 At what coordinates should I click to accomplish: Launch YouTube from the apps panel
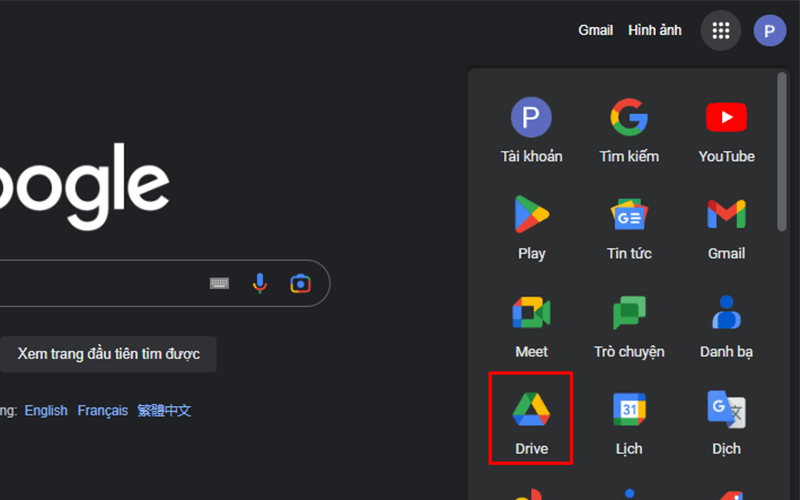click(x=727, y=131)
